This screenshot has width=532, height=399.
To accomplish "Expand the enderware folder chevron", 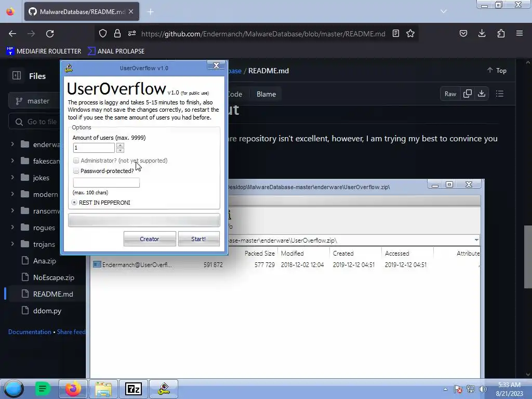I will pyautogui.click(x=12, y=144).
